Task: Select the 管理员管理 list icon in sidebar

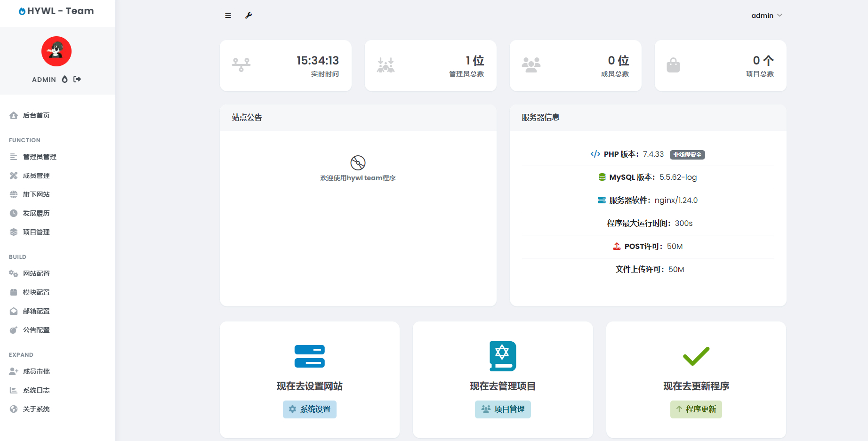Action: point(13,157)
